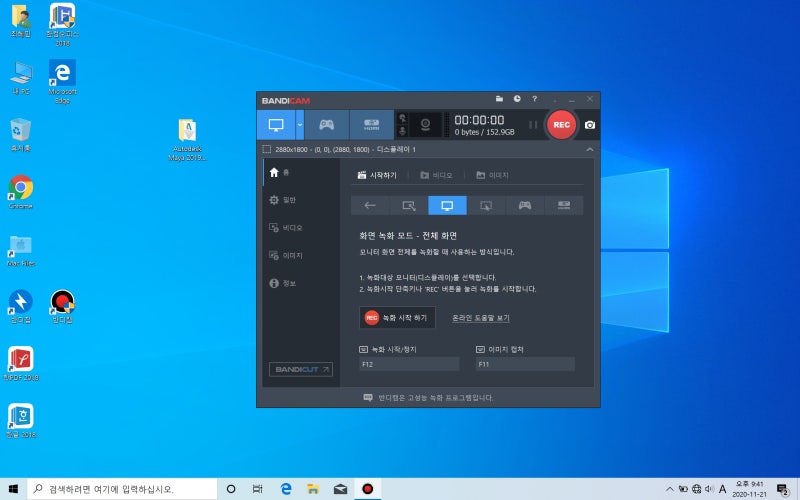Open File Explorer from taskbar
The image size is (800, 500).
pos(313,489)
